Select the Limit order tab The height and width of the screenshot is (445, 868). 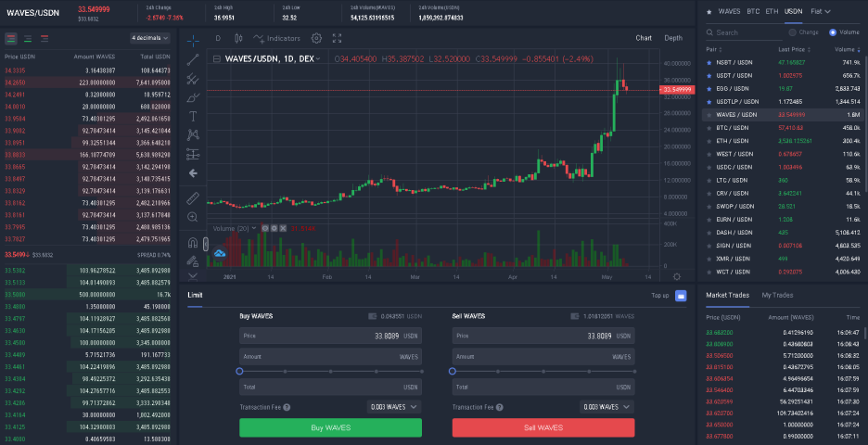pyautogui.click(x=195, y=295)
